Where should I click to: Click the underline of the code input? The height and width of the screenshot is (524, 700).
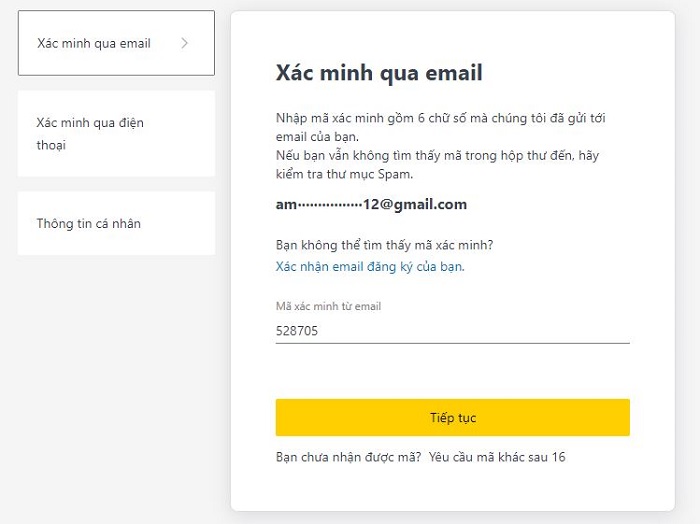click(x=452, y=343)
